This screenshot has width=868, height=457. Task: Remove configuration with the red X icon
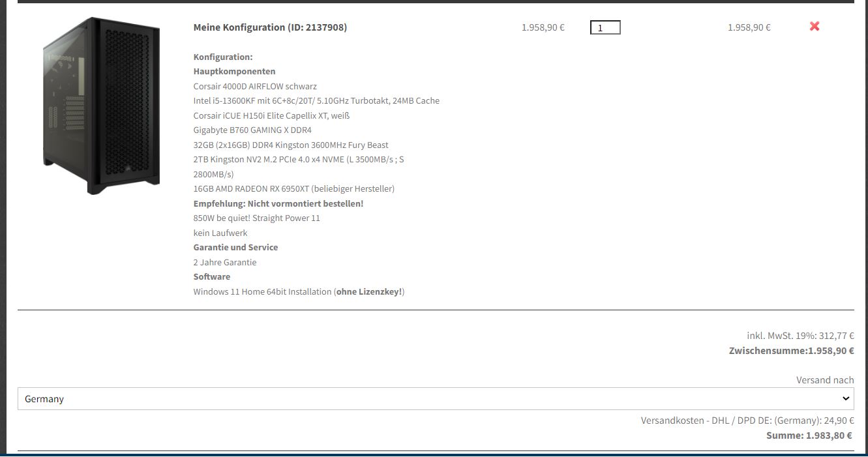click(x=815, y=26)
